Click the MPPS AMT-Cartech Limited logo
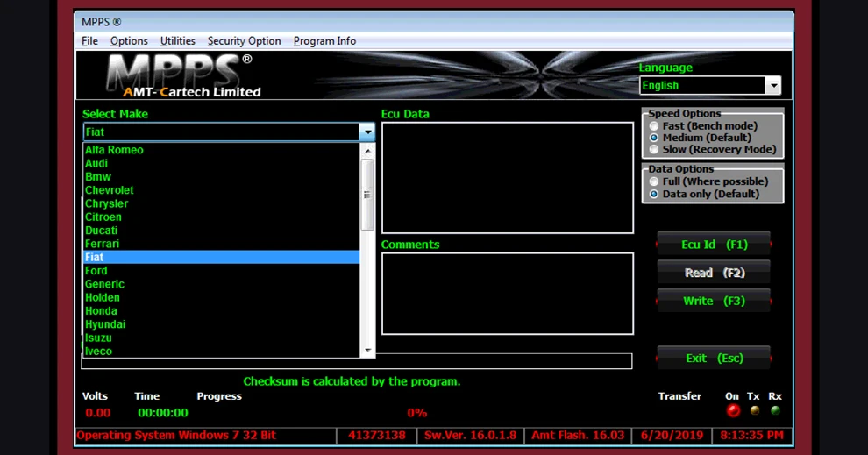This screenshot has width=868, height=455. click(x=184, y=75)
